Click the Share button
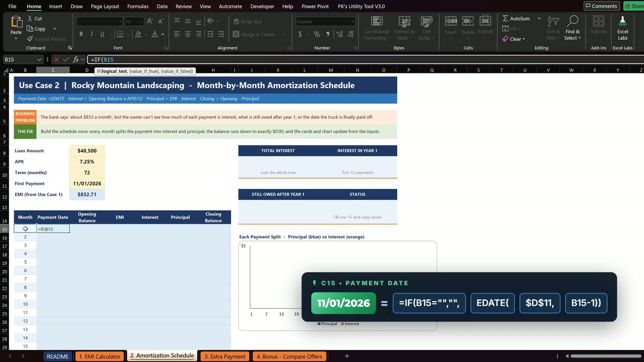 point(634,6)
